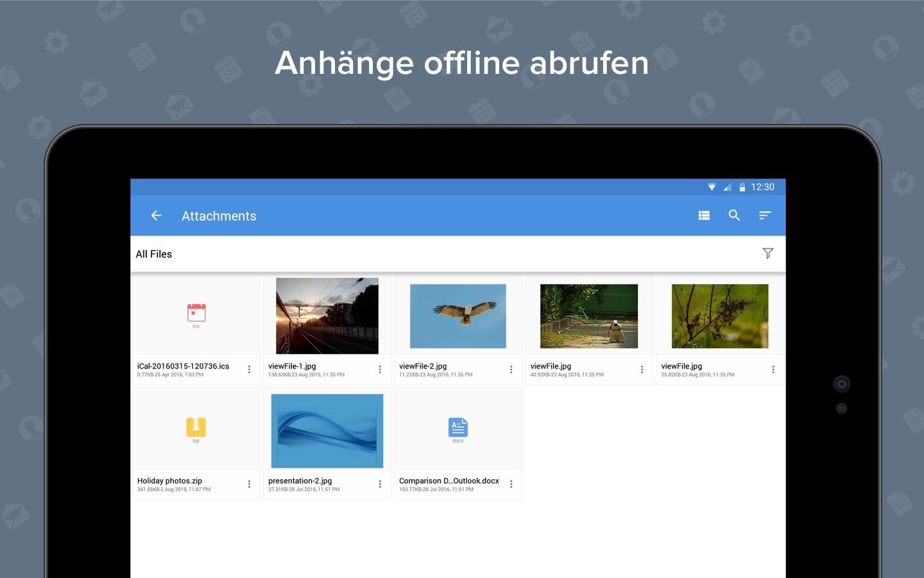Click the Attachments title text
This screenshot has width=924, height=578.
pyautogui.click(x=219, y=216)
